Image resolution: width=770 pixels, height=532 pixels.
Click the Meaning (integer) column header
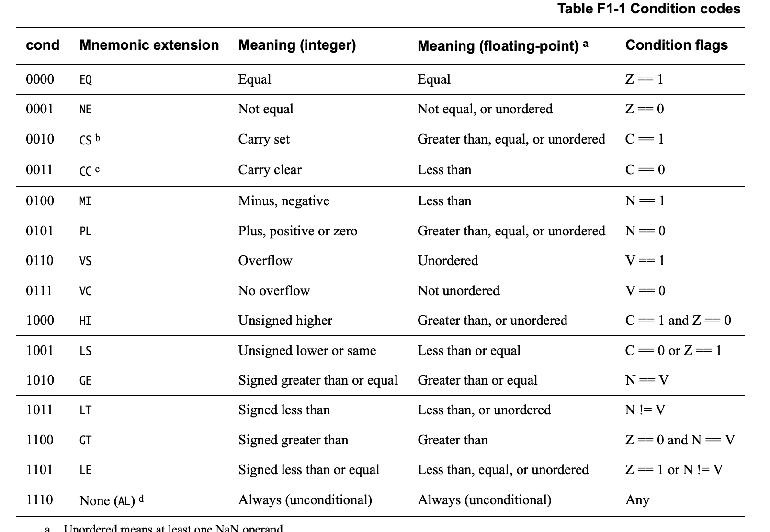pyautogui.click(x=297, y=45)
